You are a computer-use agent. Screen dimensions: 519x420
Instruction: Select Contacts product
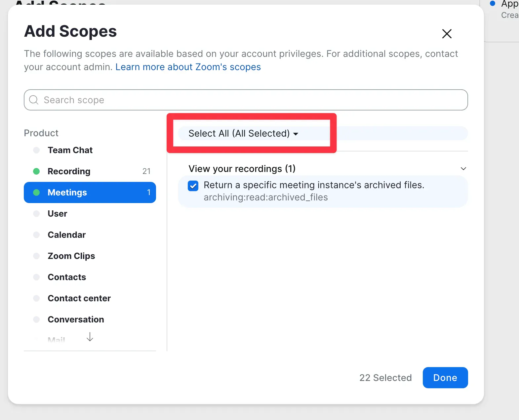90,277
